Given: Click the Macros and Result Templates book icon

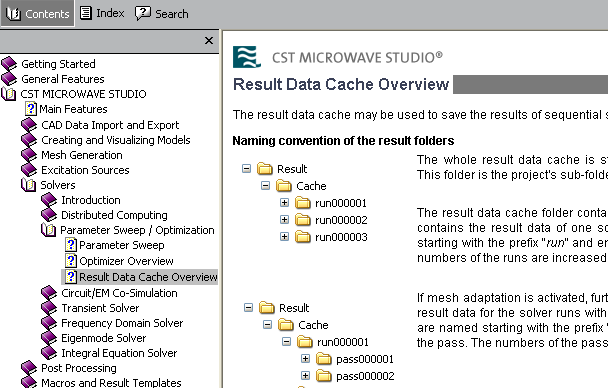Looking at the screenshot, I should coord(29,383).
